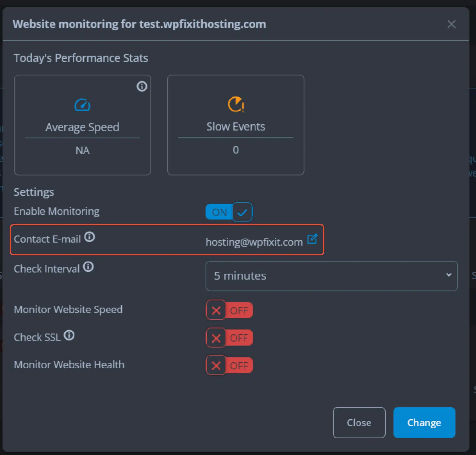Click the Average Speed stats card
This screenshot has width=476, height=455.
coord(82,125)
